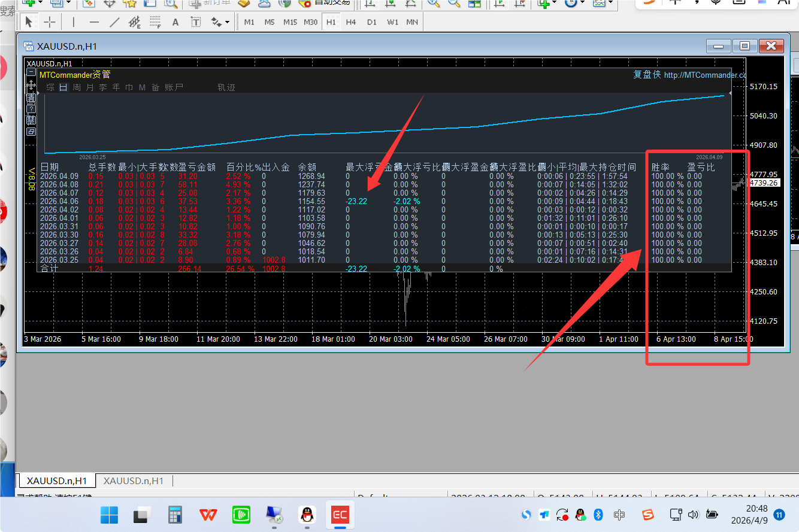This screenshot has width=799, height=532.
Task: Switch chart to H4 timeframe
Action: pyautogui.click(x=351, y=22)
